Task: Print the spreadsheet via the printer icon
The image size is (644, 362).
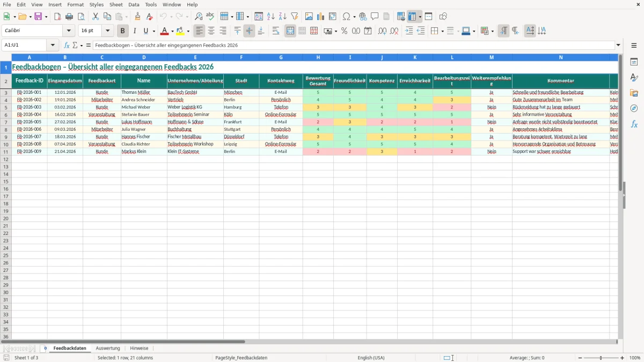Action: pyautogui.click(x=69, y=17)
